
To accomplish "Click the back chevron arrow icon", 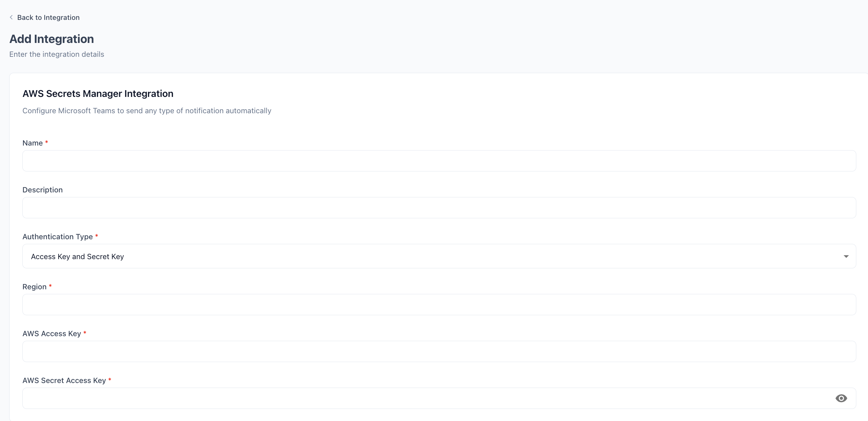I will coord(11,17).
